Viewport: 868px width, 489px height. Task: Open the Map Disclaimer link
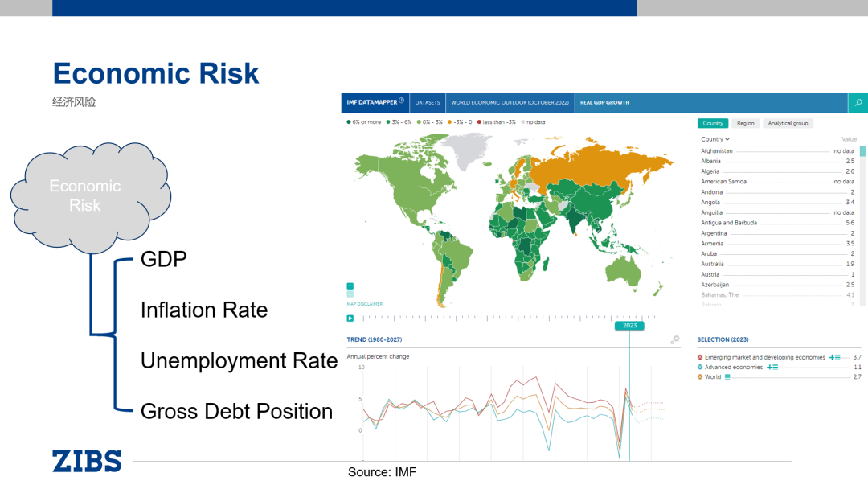[x=365, y=304]
